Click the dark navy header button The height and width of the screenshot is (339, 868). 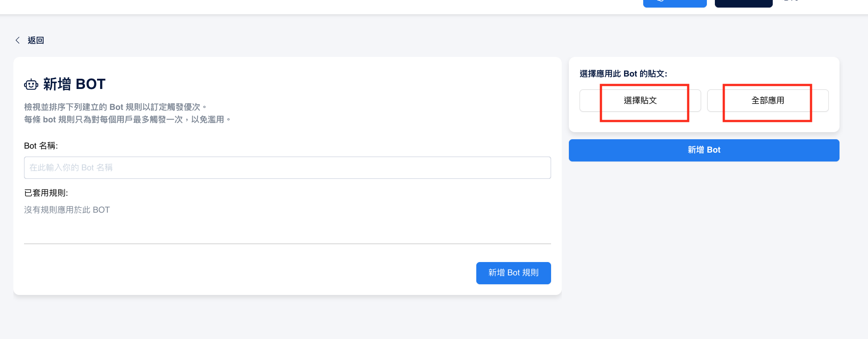point(743,3)
